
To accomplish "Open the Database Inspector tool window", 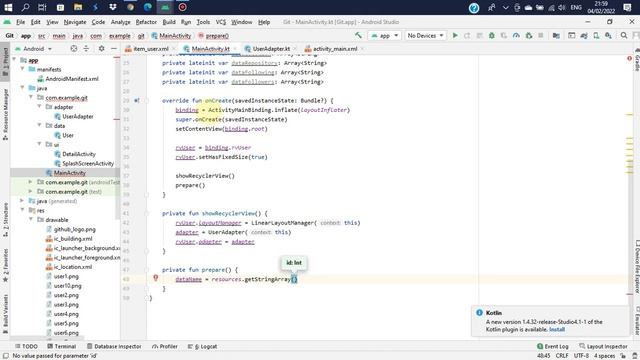I will (114, 346).
